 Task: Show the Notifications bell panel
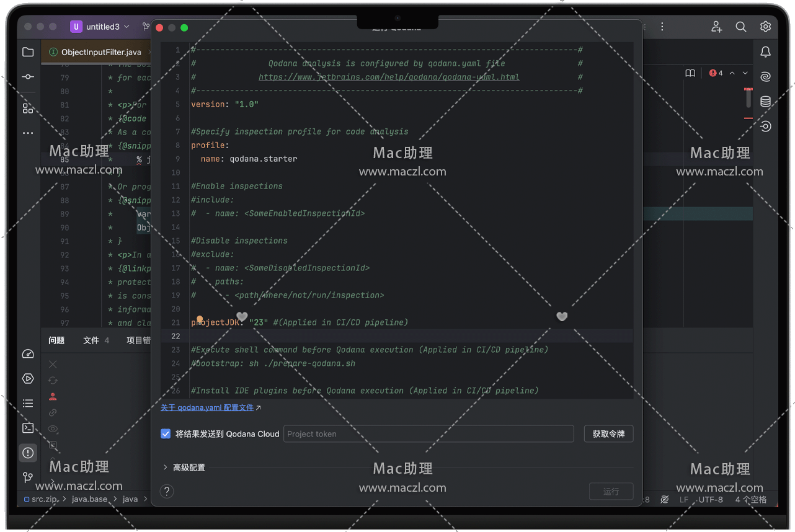click(x=766, y=52)
